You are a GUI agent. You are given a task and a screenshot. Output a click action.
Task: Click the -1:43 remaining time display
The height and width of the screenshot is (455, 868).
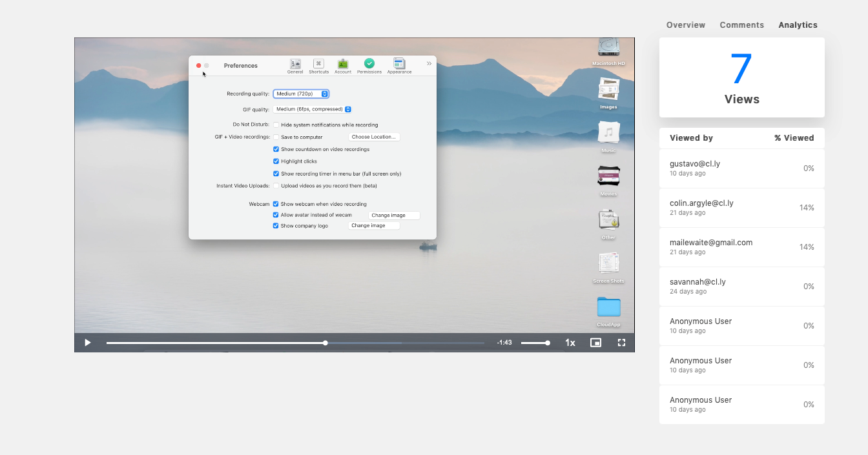[x=504, y=343]
